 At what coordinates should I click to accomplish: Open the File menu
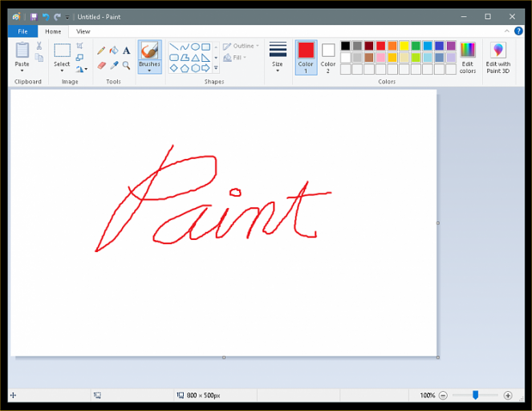[22, 31]
